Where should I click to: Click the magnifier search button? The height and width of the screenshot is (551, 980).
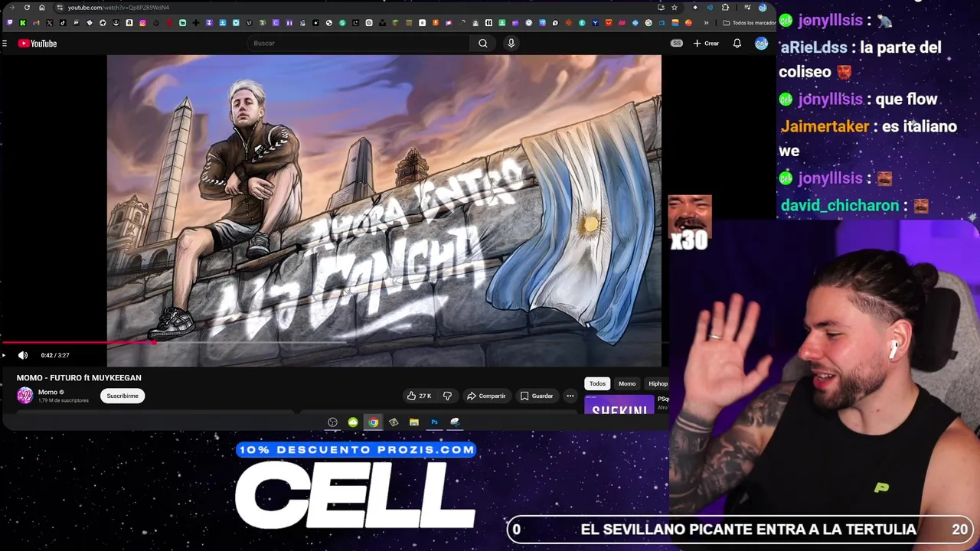[483, 43]
